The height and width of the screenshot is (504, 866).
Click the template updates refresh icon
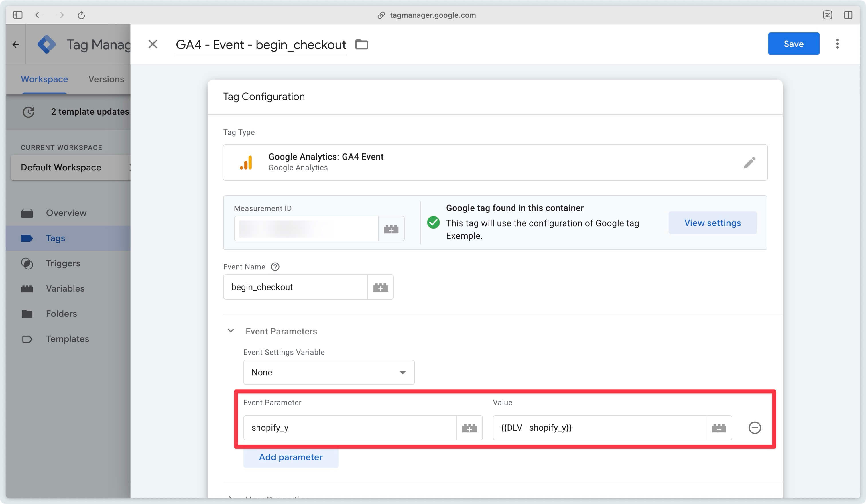(x=29, y=112)
